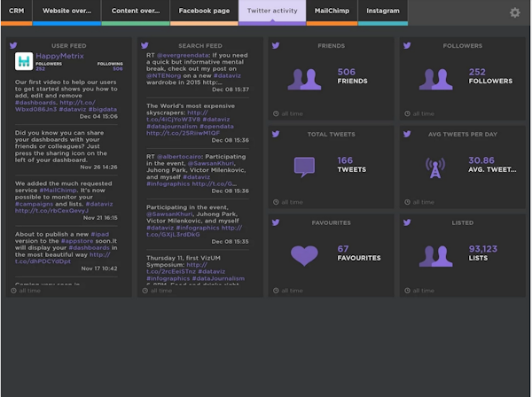Open the settings gear icon
Image resolution: width=532 pixels, height=397 pixels.
point(514,12)
